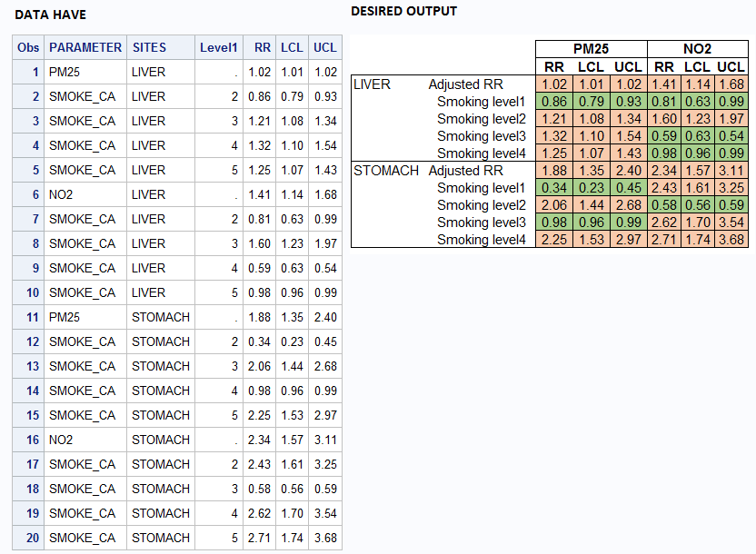
Task: Click the DATA HAVE title
Action: 50,15
